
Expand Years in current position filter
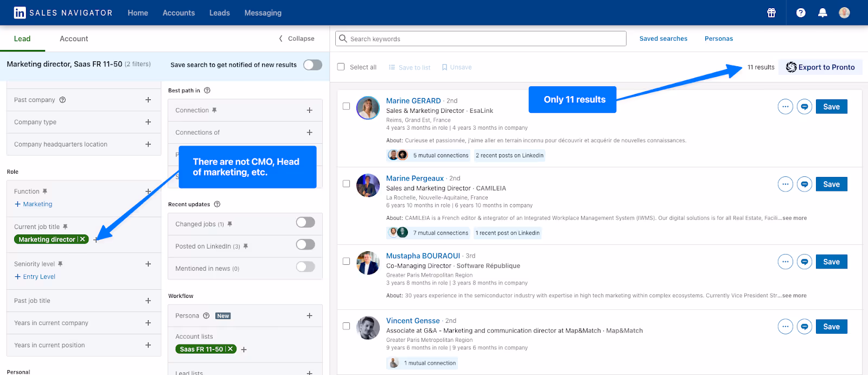coord(148,345)
